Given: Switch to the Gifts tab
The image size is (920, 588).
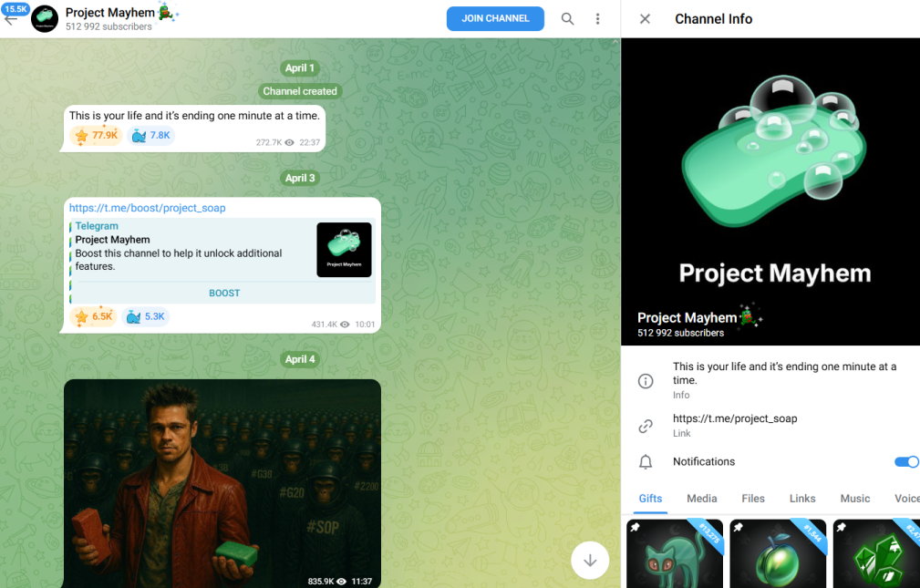Looking at the screenshot, I should (x=650, y=499).
